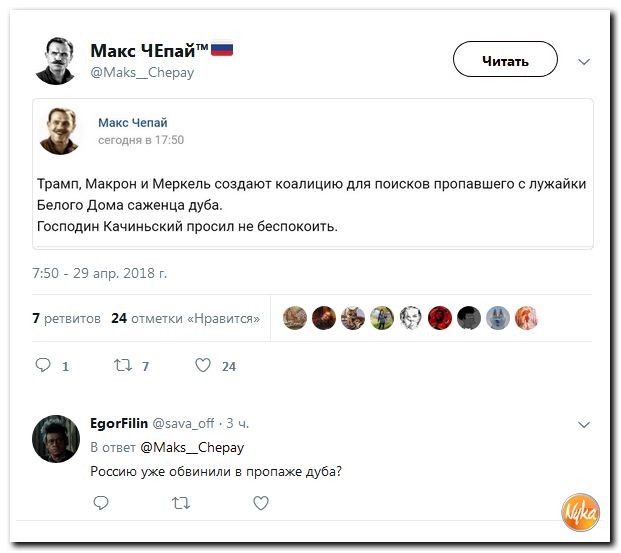621x553 pixels.
Task: Open the options chevron on EgorFilin's reply
Action: 585,425
